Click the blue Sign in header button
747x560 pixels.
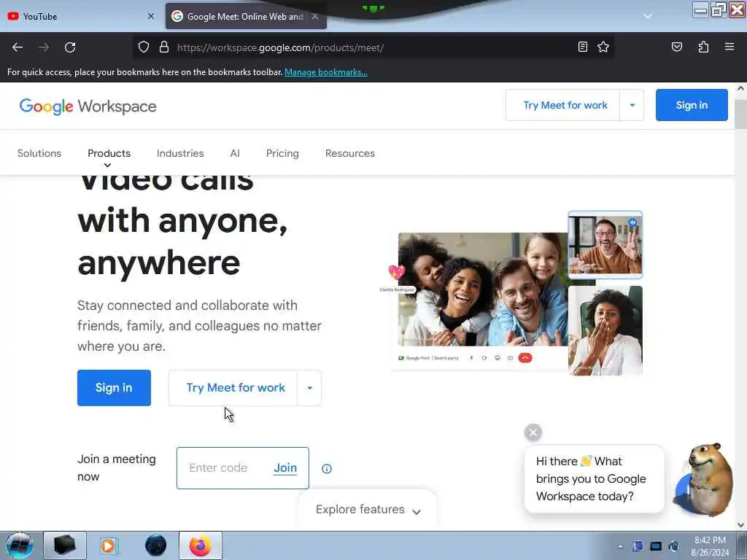pyautogui.click(x=692, y=105)
